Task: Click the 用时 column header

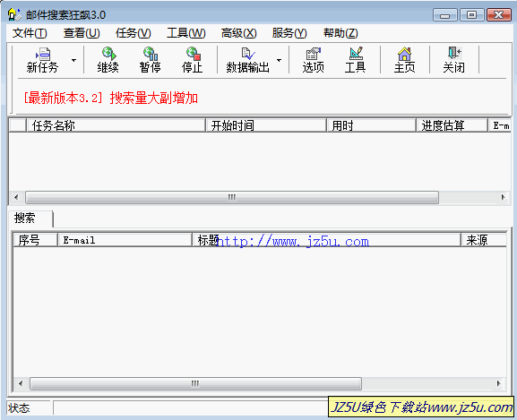Action: [x=371, y=125]
